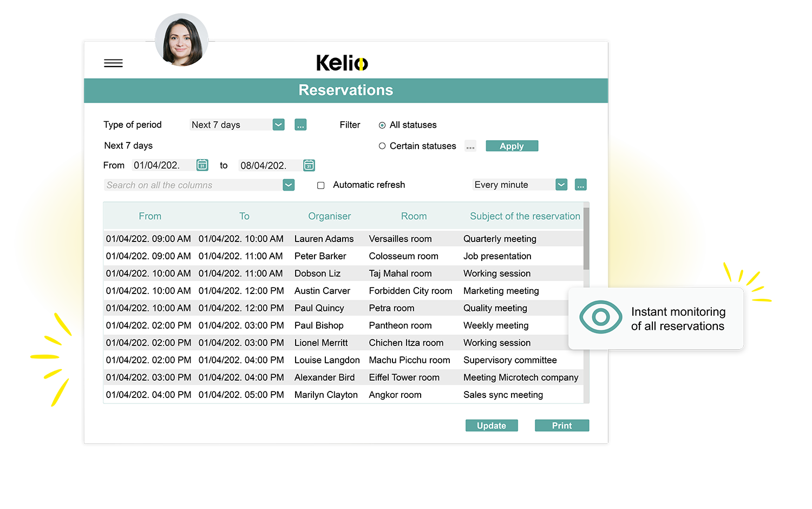Click the eye monitoring icon
The image size is (812, 509).
[600, 317]
